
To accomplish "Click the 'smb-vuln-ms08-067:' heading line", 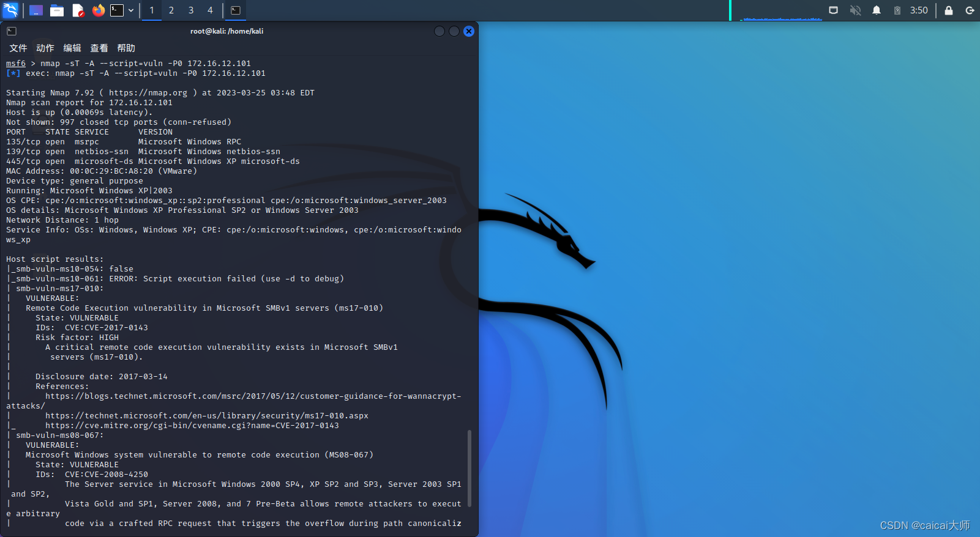I will (60, 435).
